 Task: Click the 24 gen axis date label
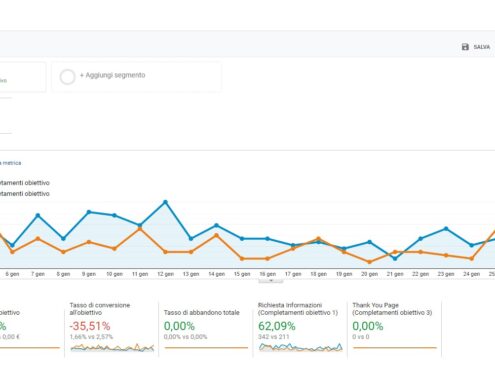(x=472, y=274)
